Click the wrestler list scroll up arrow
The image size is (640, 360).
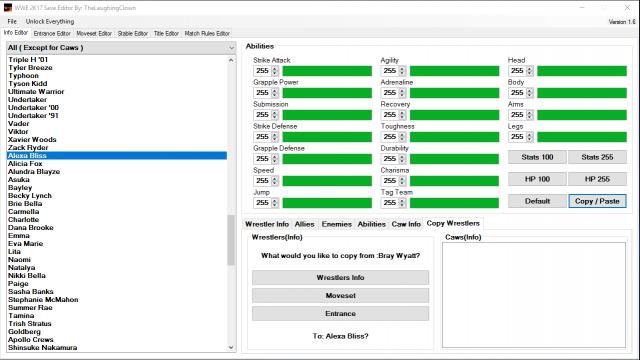(x=231, y=60)
